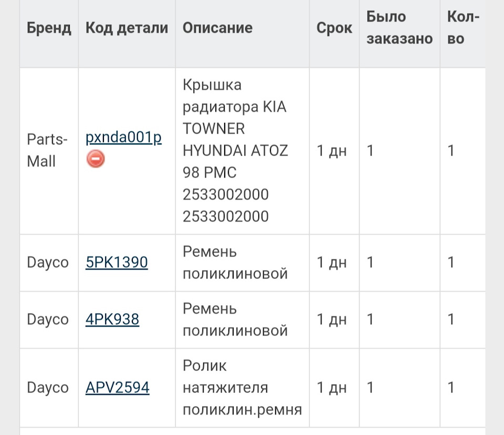Image resolution: width=504 pixels, height=435 pixels.
Task: Click the Бренд column header
Action: pyautogui.click(x=49, y=28)
